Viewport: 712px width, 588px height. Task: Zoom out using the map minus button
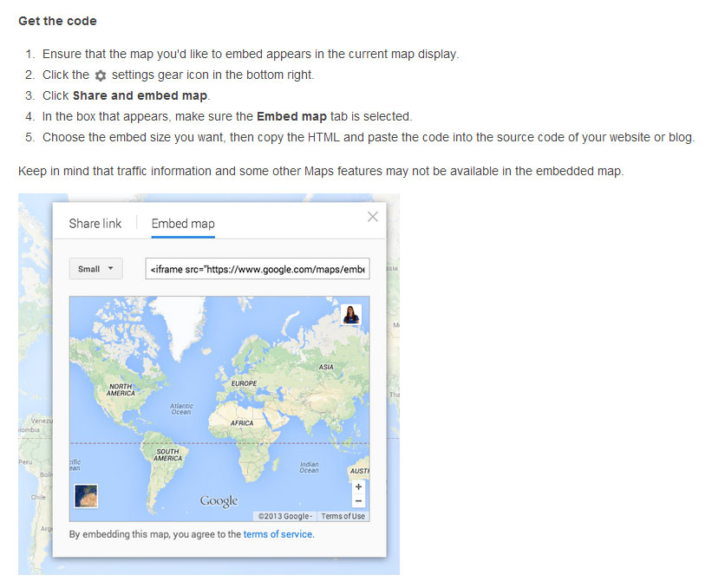click(359, 500)
